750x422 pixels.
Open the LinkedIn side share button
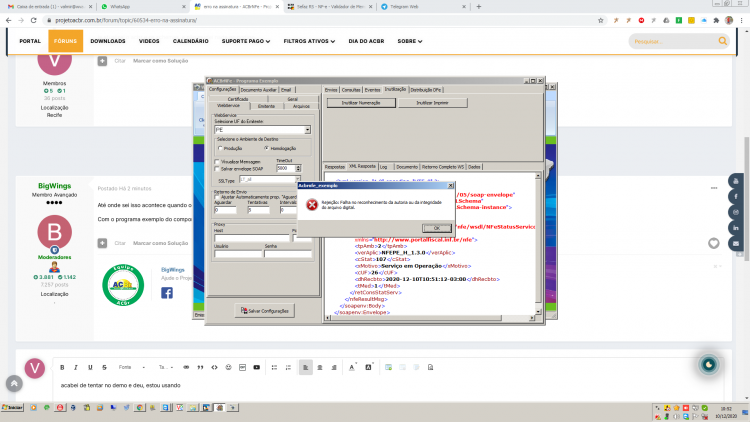point(736,228)
